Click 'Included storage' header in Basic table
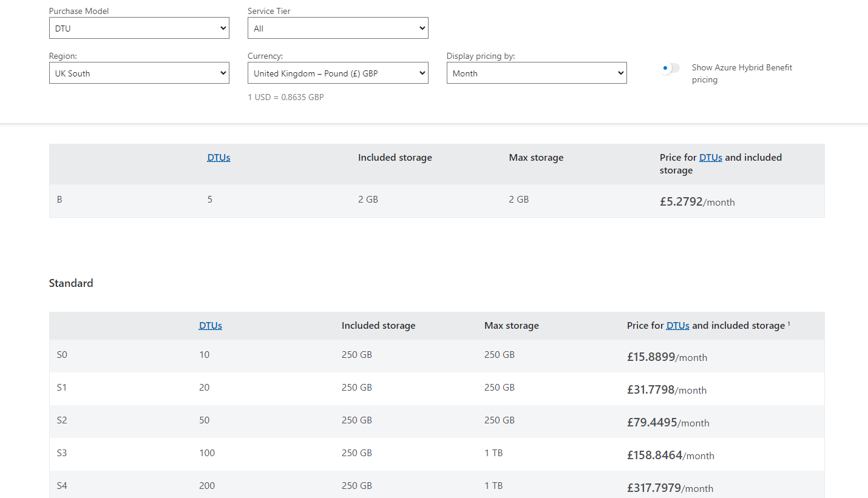Viewport: 868px width, 498px height. pos(395,158)
